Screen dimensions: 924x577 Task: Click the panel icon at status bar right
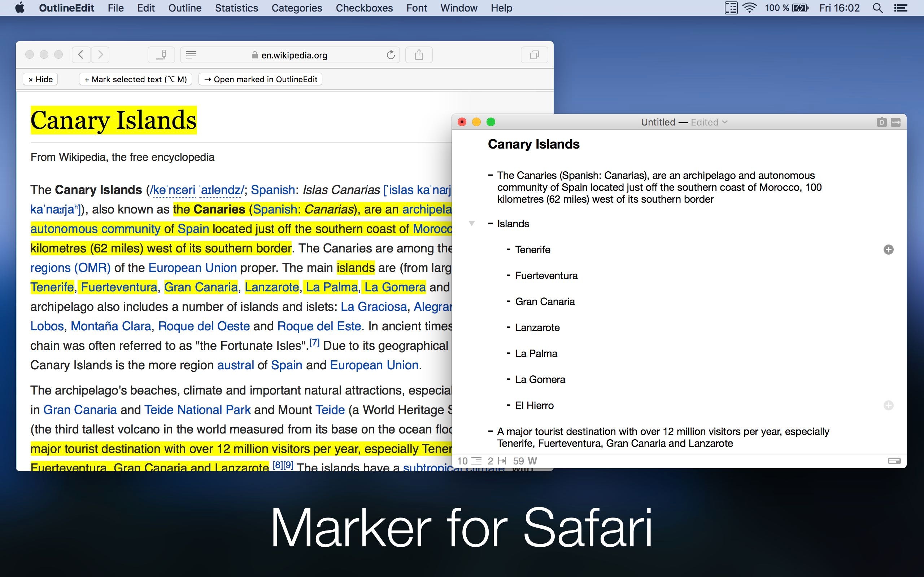[894, 461]
